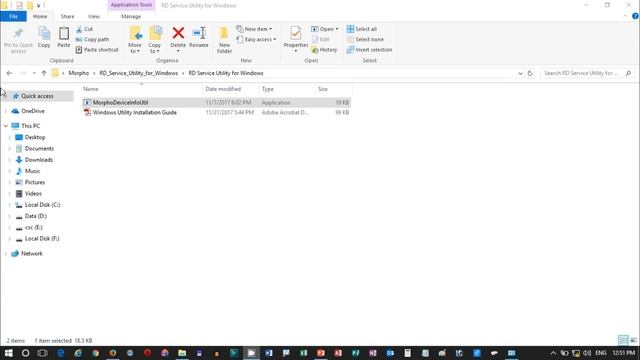640x360 pixels.
Task: Click Invert selection
Action: click(x=369, y=50)
